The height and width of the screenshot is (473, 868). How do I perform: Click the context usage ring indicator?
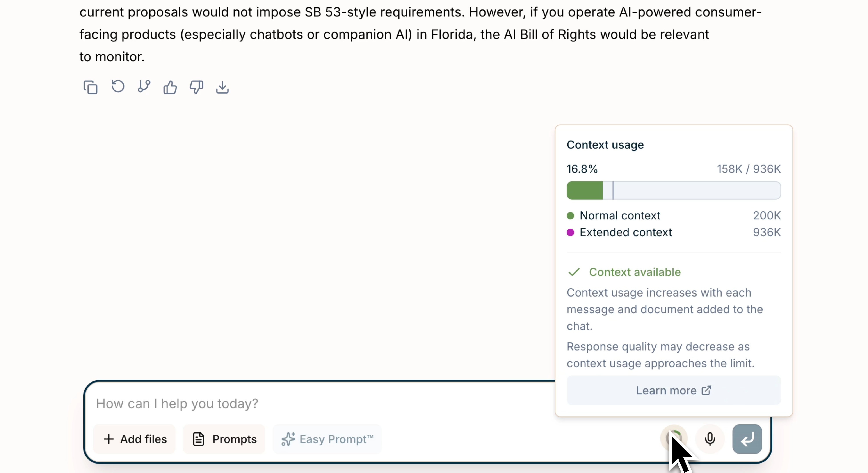click(x=674, y=438)
